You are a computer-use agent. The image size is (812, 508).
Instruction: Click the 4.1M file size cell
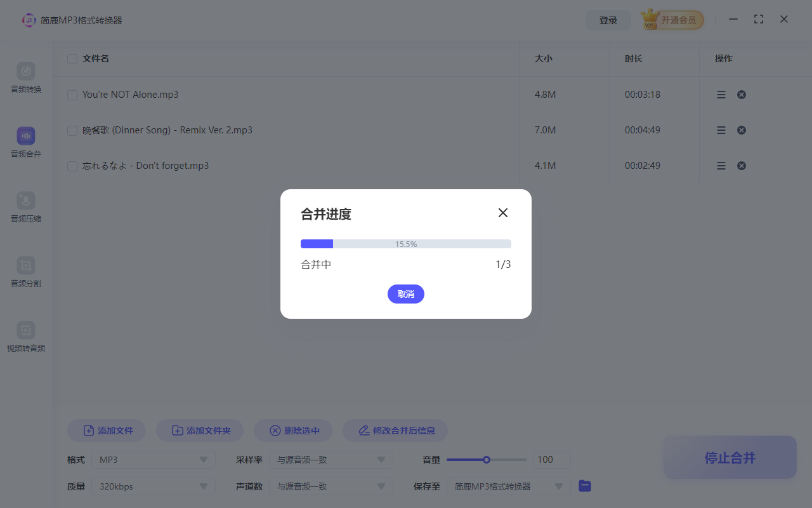(546, 166)
